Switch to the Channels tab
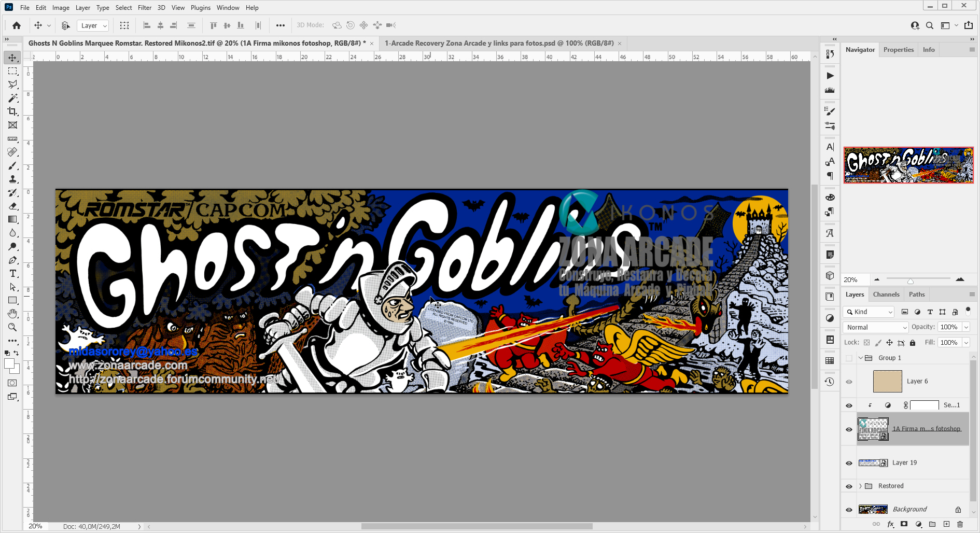980x533 pixels. [887, 294]
